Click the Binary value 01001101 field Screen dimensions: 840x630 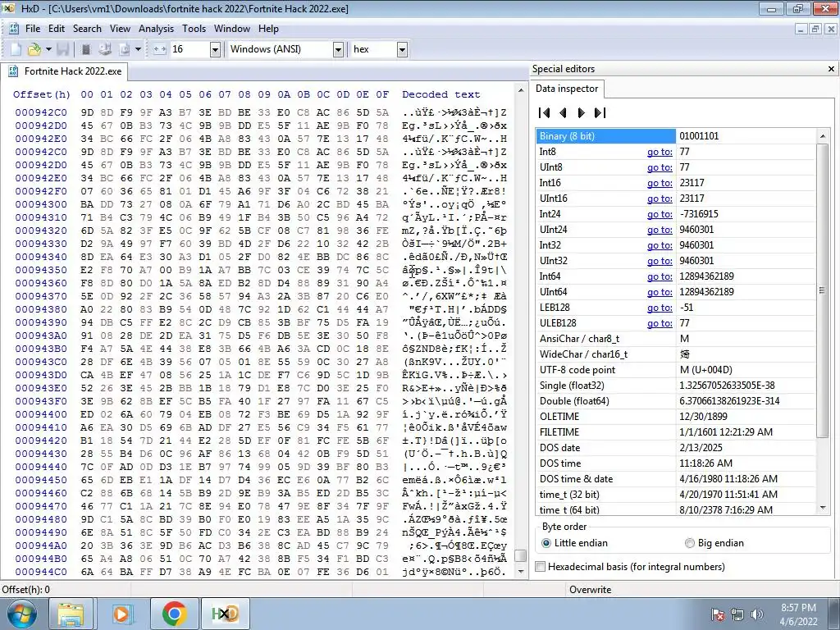745,136
